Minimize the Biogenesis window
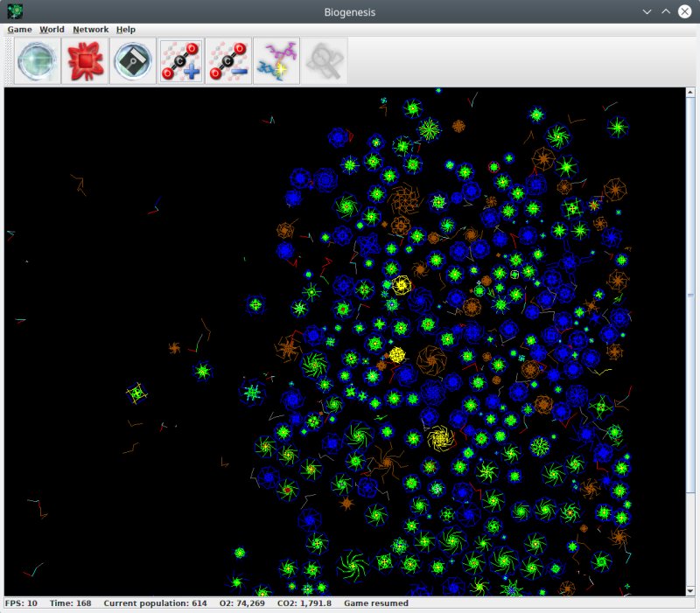The height and width of the screenshot is (613, 700). coord(647,11)
